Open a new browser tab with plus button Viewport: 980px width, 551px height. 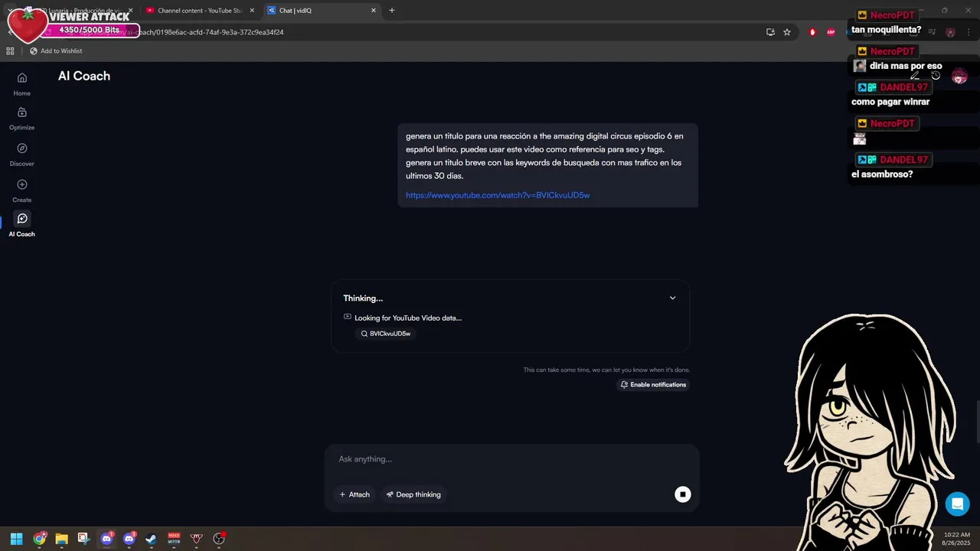(x=392, y=11)
